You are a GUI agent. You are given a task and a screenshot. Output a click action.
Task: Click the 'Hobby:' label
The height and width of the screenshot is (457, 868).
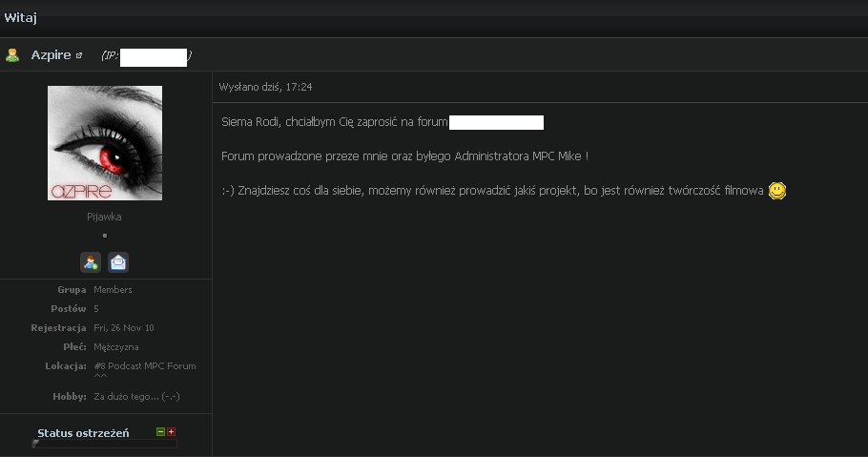70,397
